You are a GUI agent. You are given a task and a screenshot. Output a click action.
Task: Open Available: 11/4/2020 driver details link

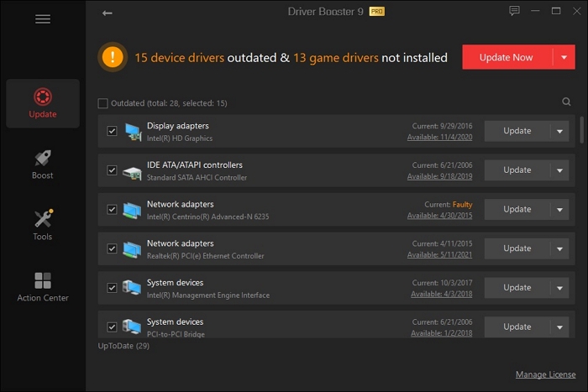[440, 138]
